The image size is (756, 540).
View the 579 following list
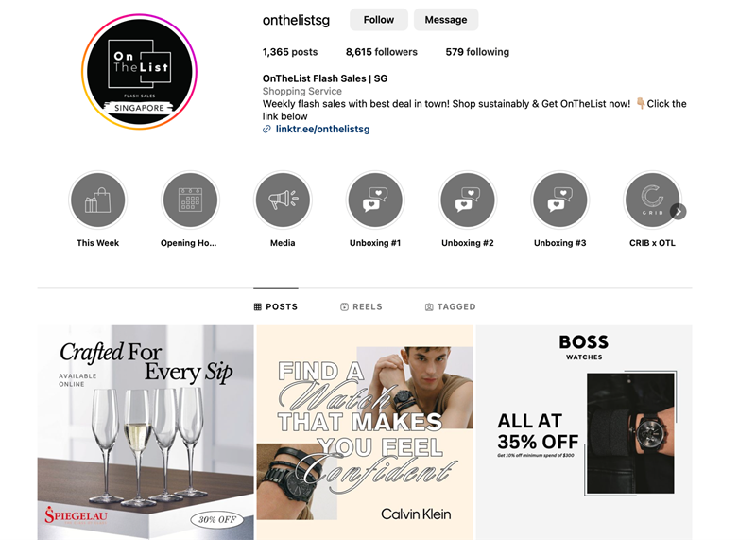coord(477,52)
